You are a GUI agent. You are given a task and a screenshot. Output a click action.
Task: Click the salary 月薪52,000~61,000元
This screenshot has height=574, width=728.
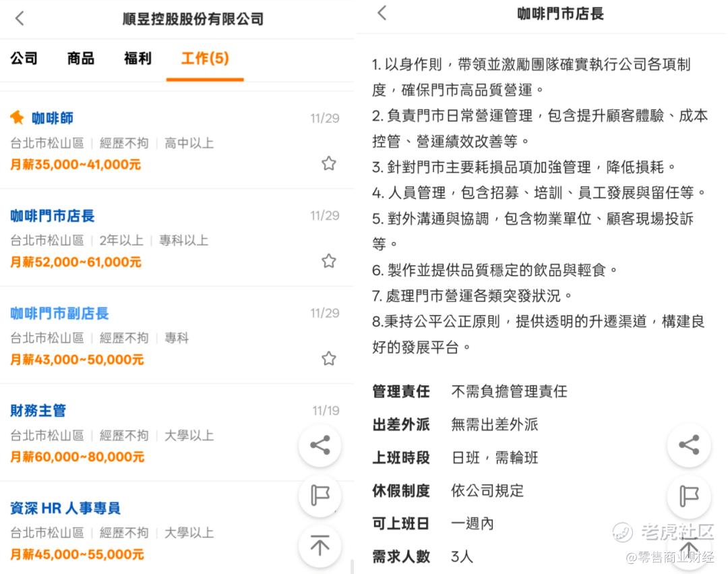tap(75, 262)
